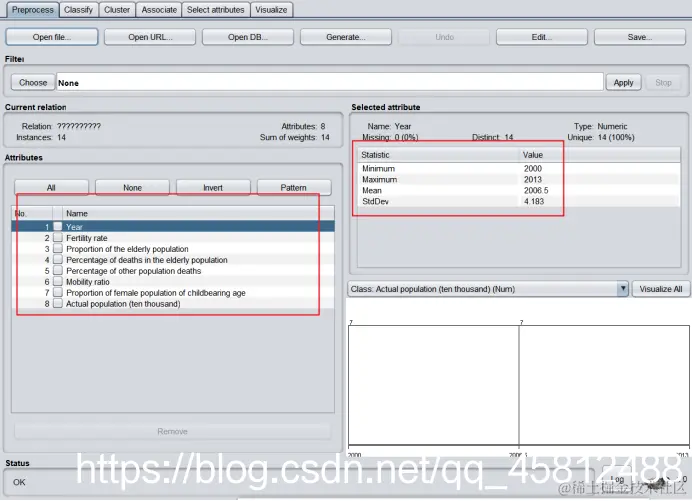Select the Mobility ratio row name
Viewport: 692px width, 501px height.
pos(88,282)
